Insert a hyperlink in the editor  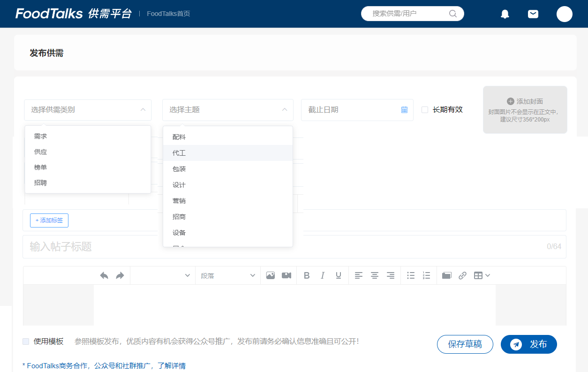pos(463,275)
